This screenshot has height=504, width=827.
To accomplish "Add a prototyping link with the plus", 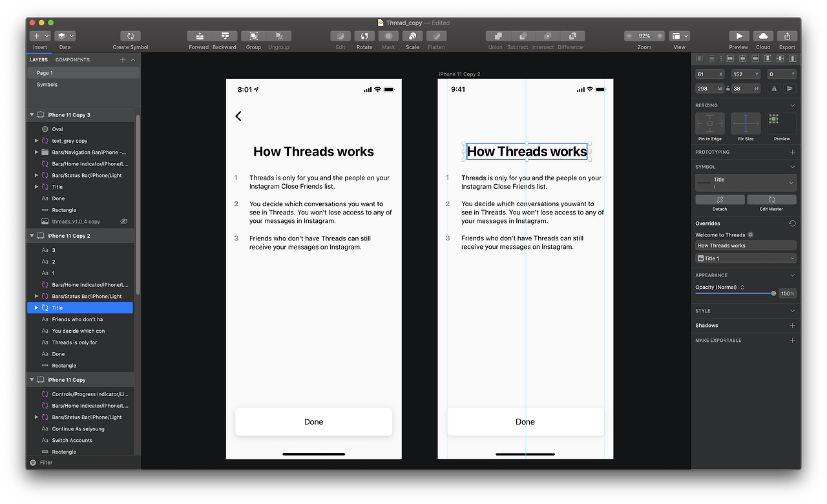I will pos(793,152).
